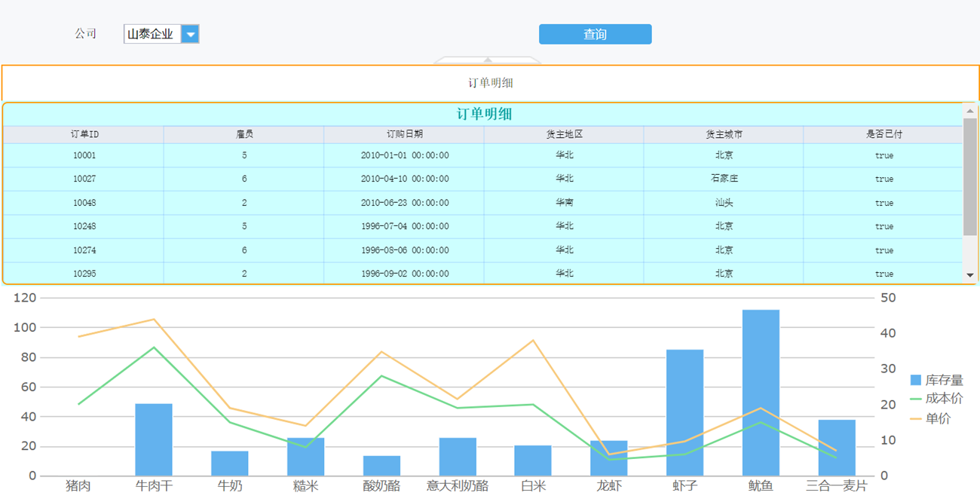This screenshot has width=980, height=502.
Task: Click the 牛奶 stock bar in the chart
Action: coord(230,464)
